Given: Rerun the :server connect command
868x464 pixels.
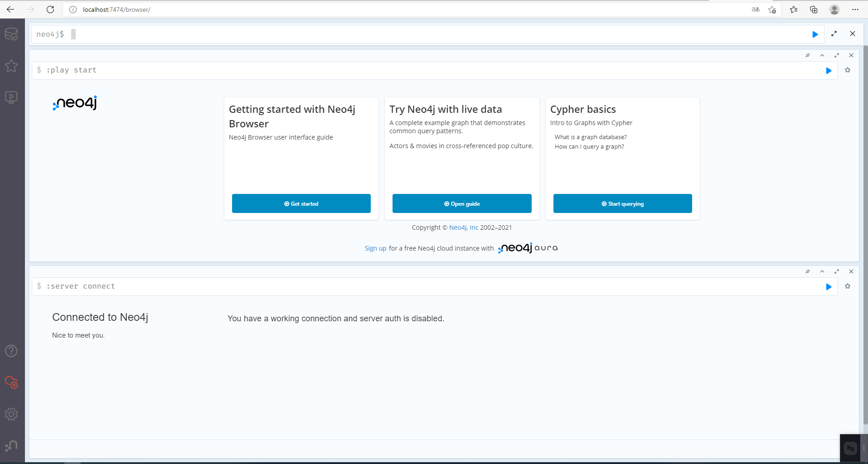Looking at the screenshot, I should (829, 287).
